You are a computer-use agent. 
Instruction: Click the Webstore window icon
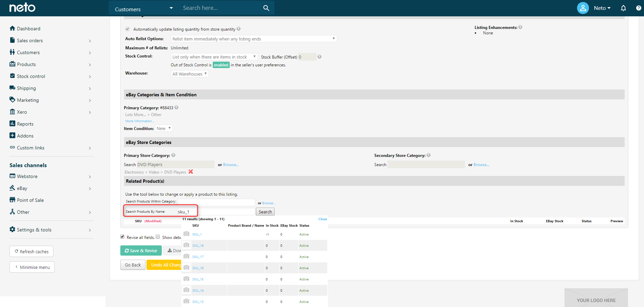point(13,176)
